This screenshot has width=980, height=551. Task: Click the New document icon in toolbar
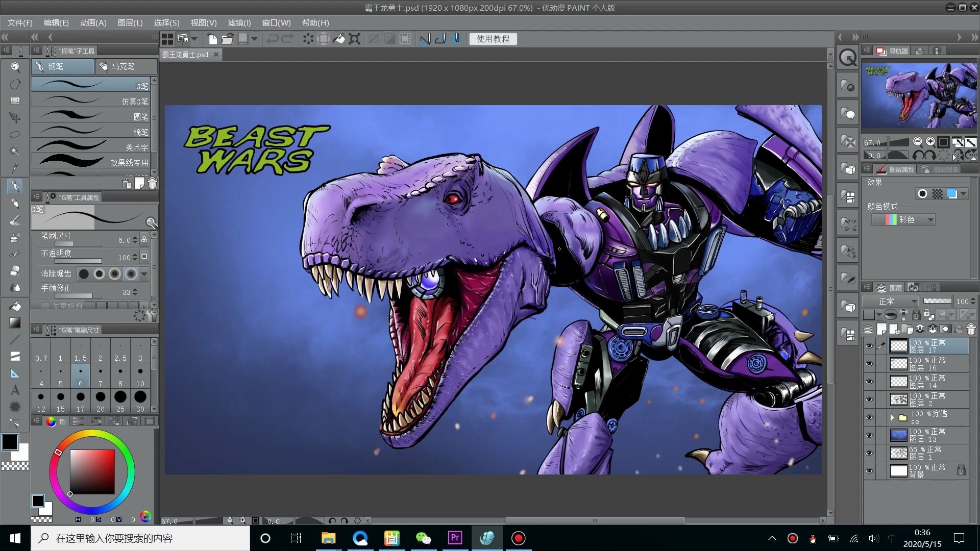click(x=213, y=39)
